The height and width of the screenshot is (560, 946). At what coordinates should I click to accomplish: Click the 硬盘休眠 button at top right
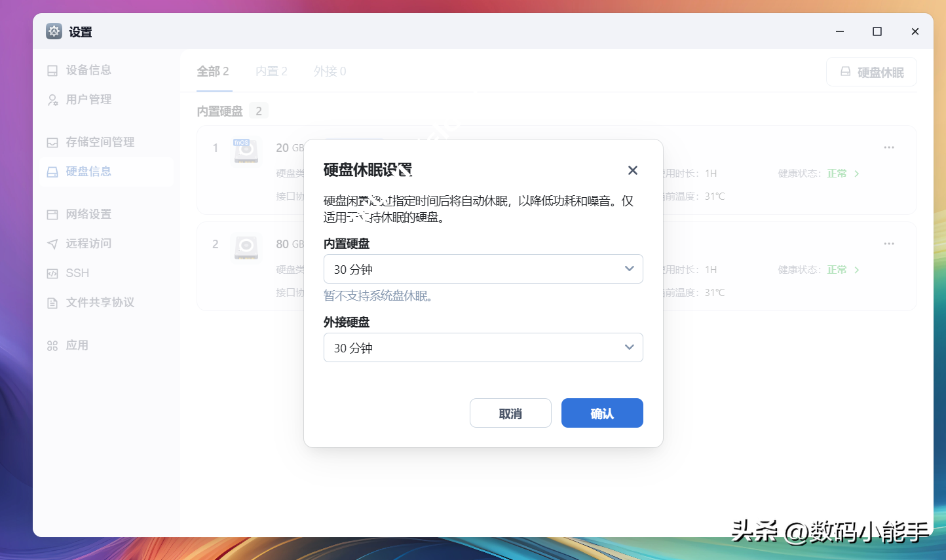click(x=871, y=72)
